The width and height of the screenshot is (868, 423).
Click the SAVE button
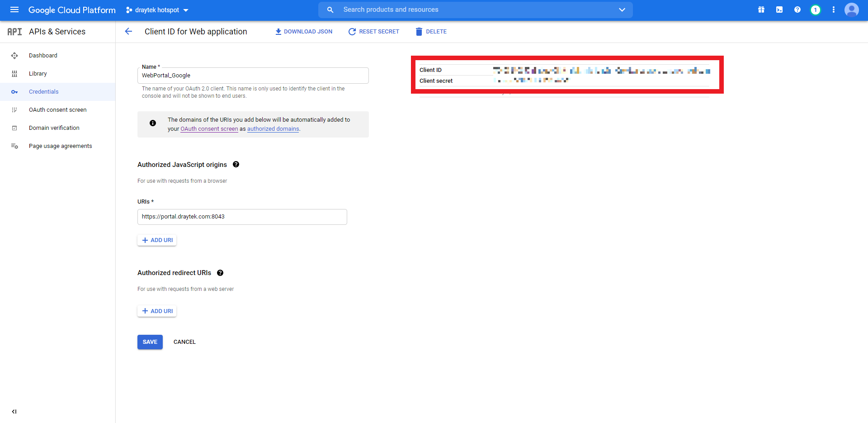click(x=150, y=342)
